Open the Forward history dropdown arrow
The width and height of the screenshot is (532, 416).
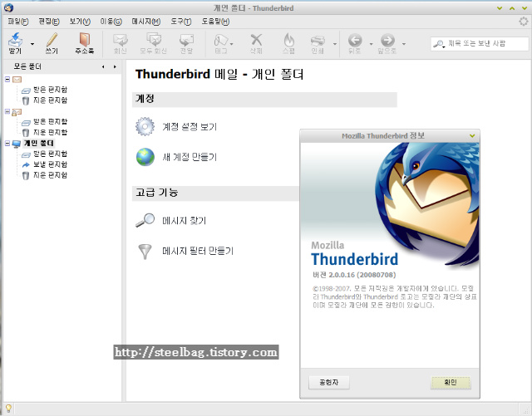pyautogui.click(x=404, y=44)
